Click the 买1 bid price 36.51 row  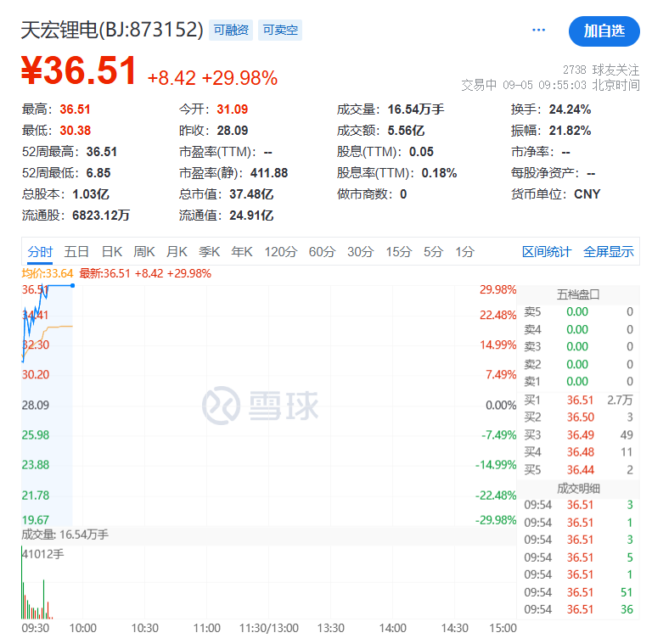tap(578, 400)
